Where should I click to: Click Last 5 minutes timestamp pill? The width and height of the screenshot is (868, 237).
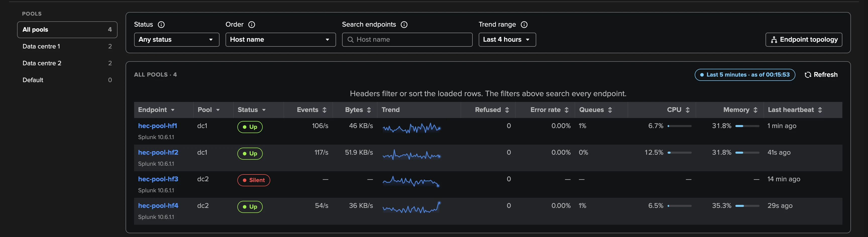(x=745, y=75)
